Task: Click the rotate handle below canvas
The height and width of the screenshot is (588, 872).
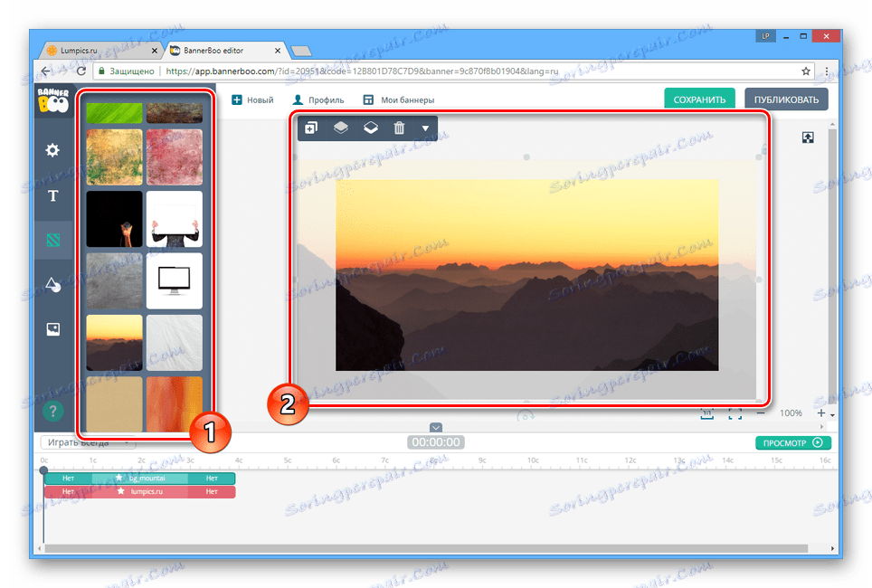Action: click(x=526, y=415)
